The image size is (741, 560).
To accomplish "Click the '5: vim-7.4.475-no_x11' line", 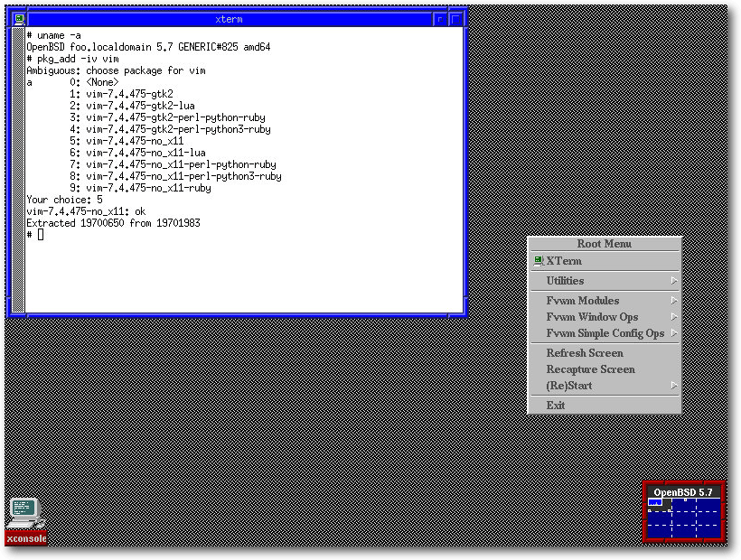I will pyautogui.click(x=127, y=141).
